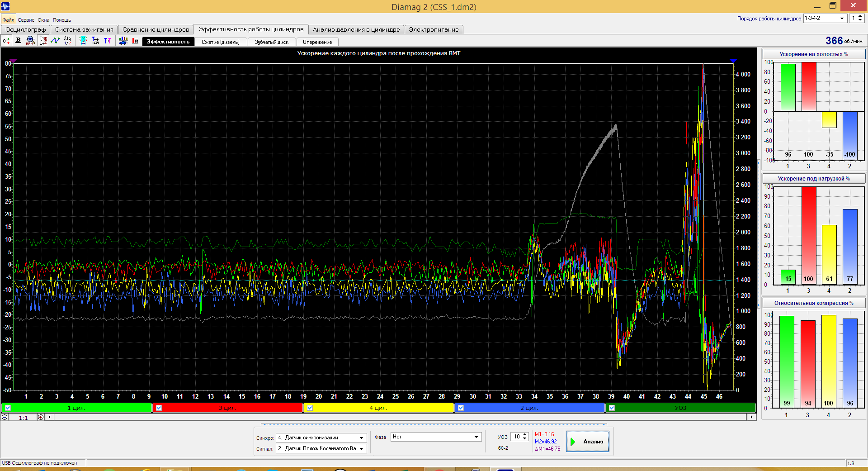Click the red bar with 10 icon
The height and width of the screenshot is (471, 868).
pos(135,41)
